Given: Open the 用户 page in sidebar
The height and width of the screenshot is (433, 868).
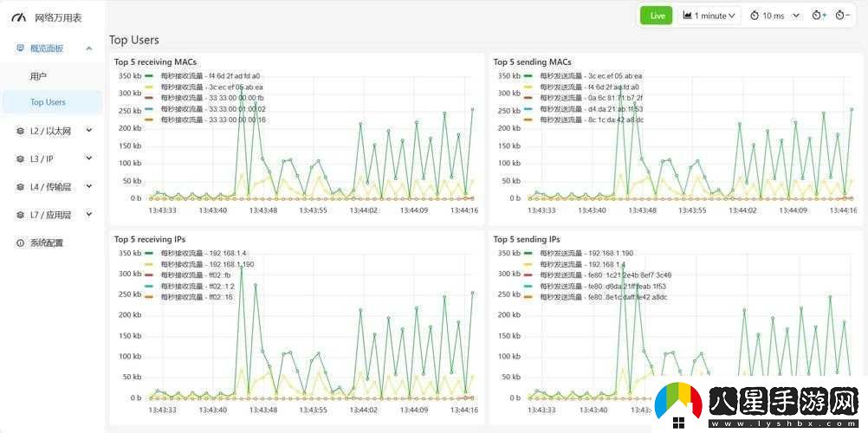Looking at the screenshot, I should (38, 76).
